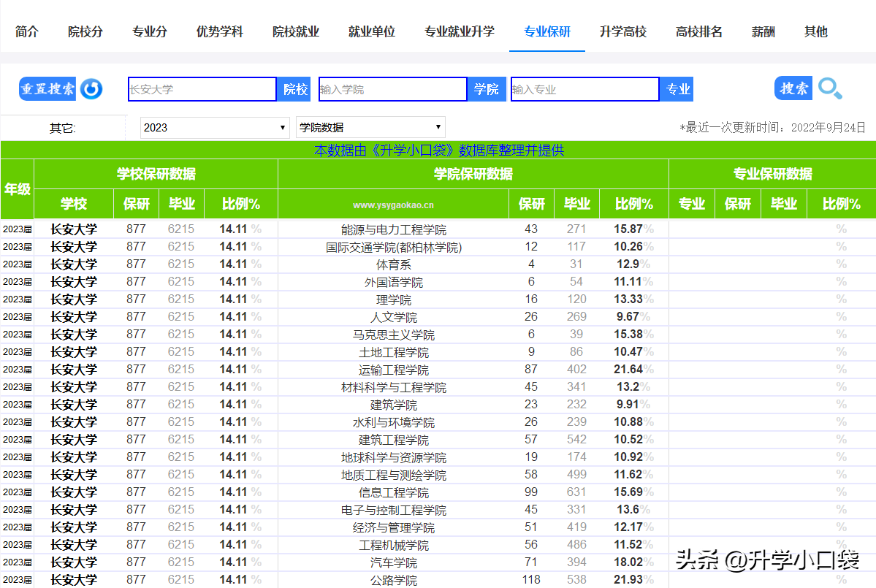Click the 汽车学院 cell
The image size is (876, 588).
click(393, 562)
